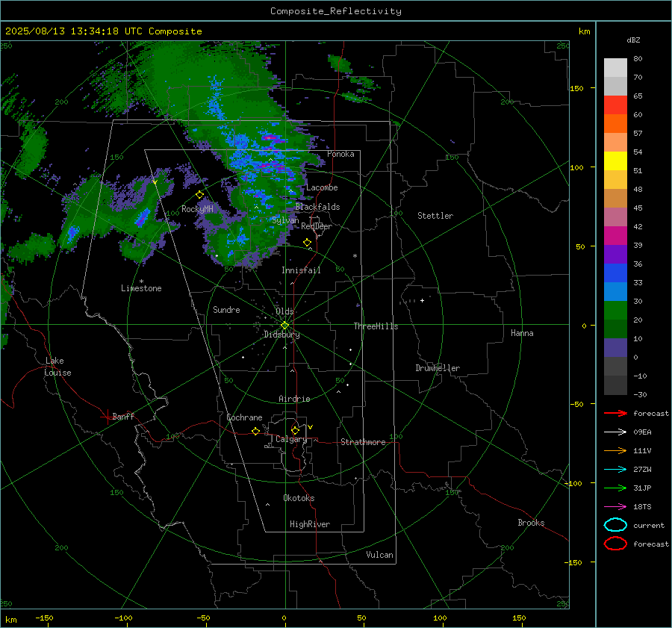The image size is (672, 628).
Task: Select the Drumheller label on the map
Action: [438, 368]
